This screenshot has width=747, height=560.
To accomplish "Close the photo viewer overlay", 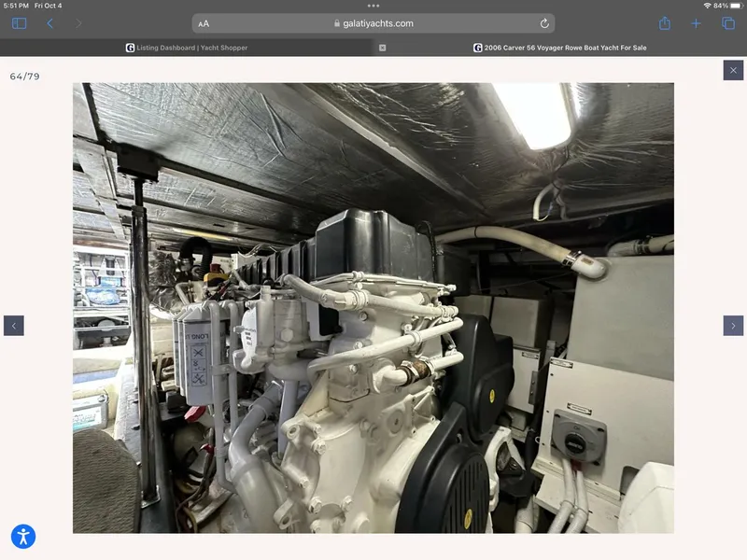I will click(x=733, y=69).
